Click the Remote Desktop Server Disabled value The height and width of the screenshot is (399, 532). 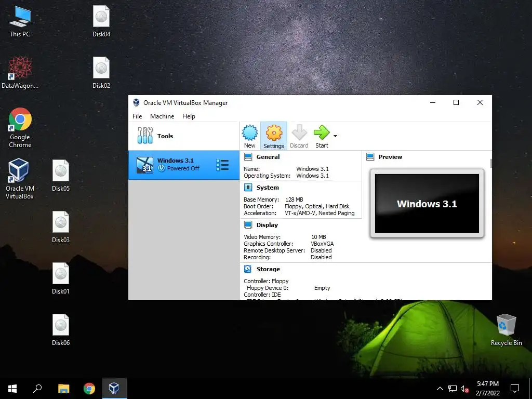[321, 250]
